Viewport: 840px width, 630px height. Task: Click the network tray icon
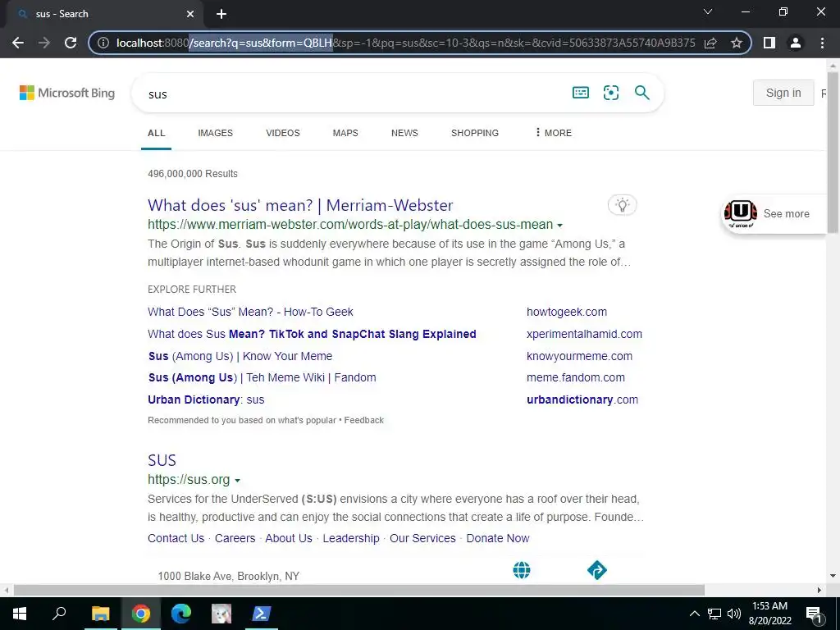point(714,614)
